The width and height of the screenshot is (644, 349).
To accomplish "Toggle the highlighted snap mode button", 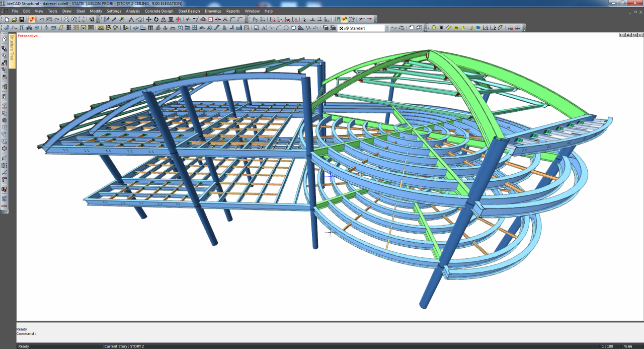I will [345, 19].
